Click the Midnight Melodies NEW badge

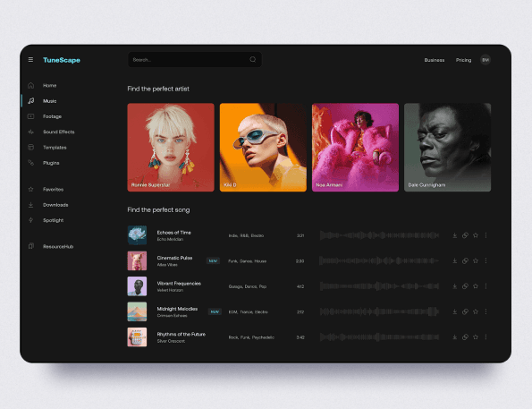pos(215,311)
